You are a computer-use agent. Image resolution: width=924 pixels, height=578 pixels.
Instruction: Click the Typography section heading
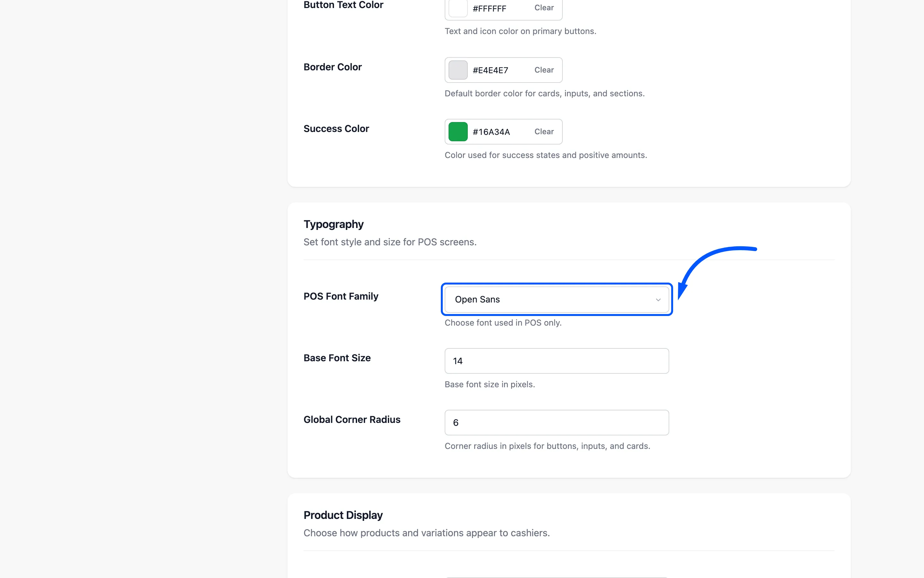click(x=333, y=224)
